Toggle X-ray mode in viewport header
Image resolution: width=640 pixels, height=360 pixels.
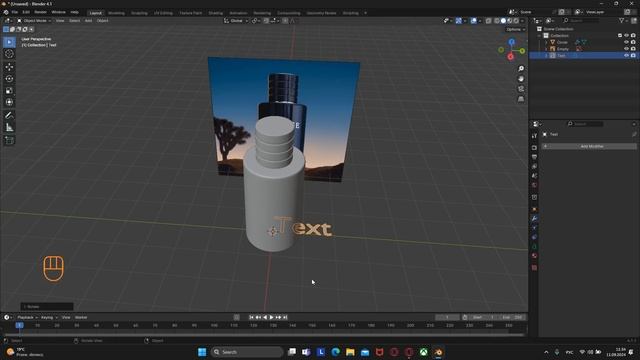(x=488, y=21)
